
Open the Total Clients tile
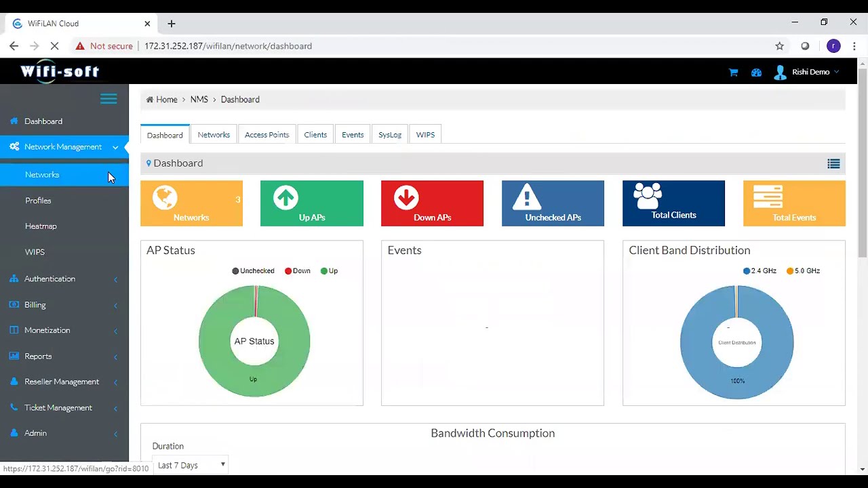(x=673, y=203)
